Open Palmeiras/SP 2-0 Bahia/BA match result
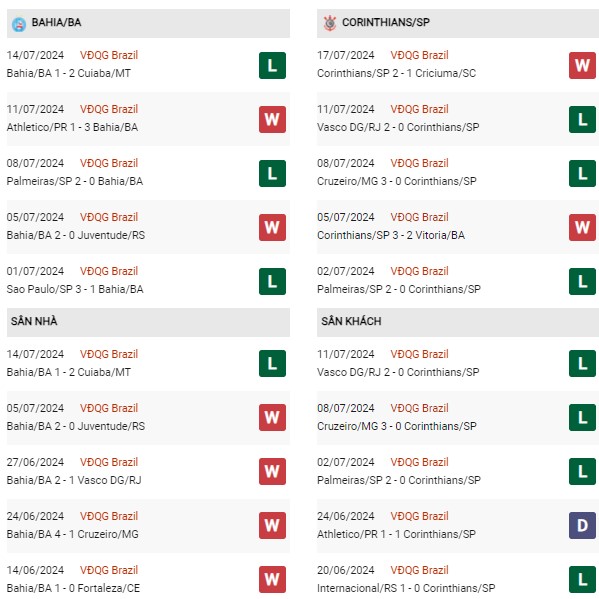The height and width of the screenshot is (599, 599). click(75, 181)
